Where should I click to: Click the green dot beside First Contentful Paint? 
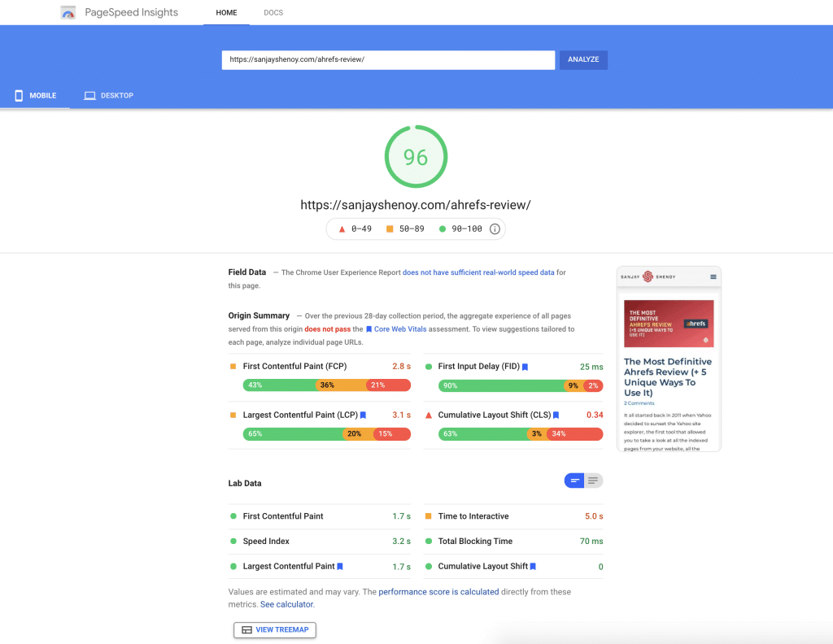click(233, 516)
